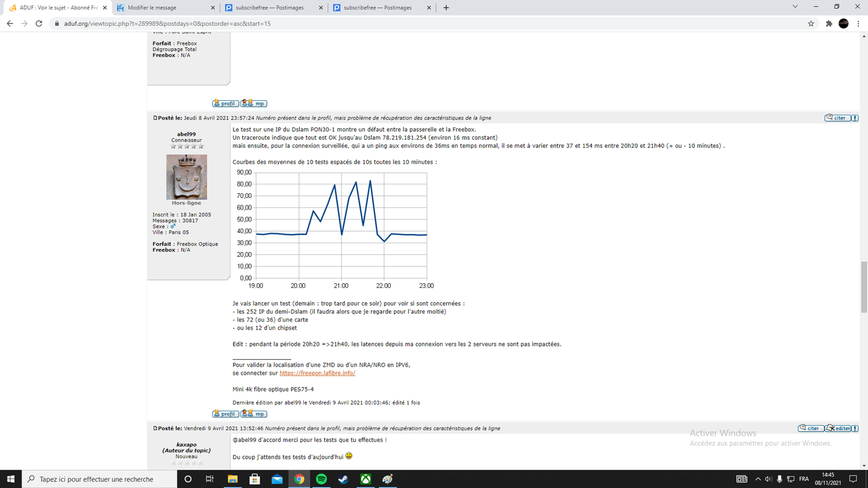Open the Paint app from the taskbar

(388, 479)
